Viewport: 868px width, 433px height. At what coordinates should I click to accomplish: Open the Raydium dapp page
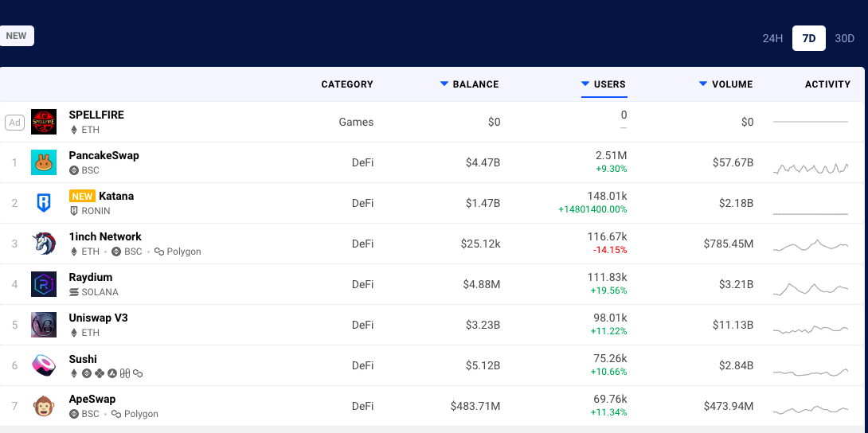click(91, 277)
